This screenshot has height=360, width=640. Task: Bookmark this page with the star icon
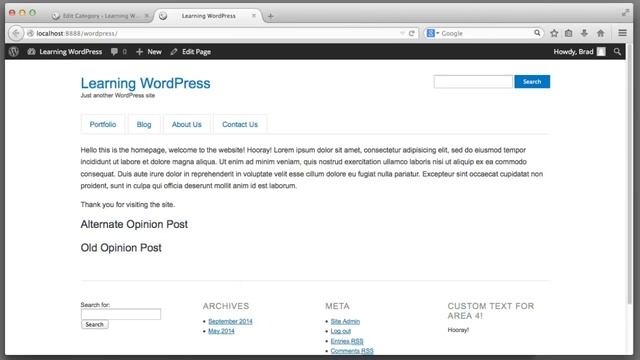554,33
